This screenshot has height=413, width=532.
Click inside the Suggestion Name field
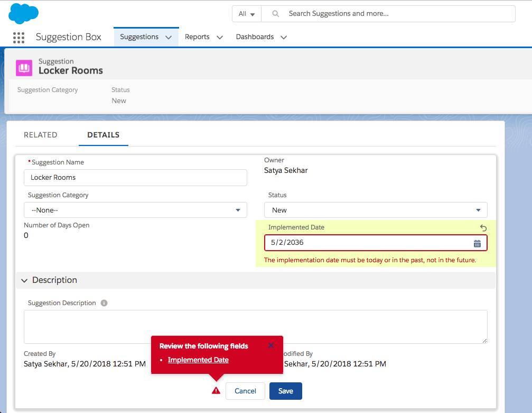[x=135, y=177]
